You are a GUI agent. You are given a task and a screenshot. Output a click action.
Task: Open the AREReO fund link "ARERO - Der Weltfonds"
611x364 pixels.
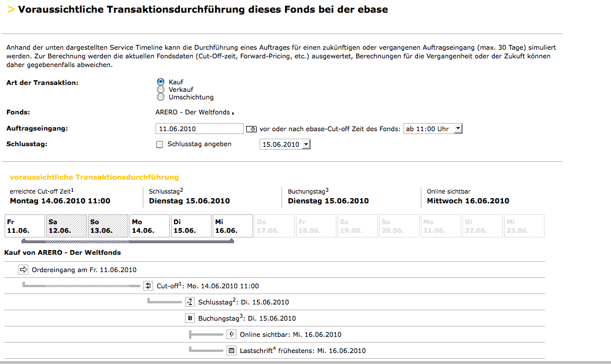pos(193,112)
